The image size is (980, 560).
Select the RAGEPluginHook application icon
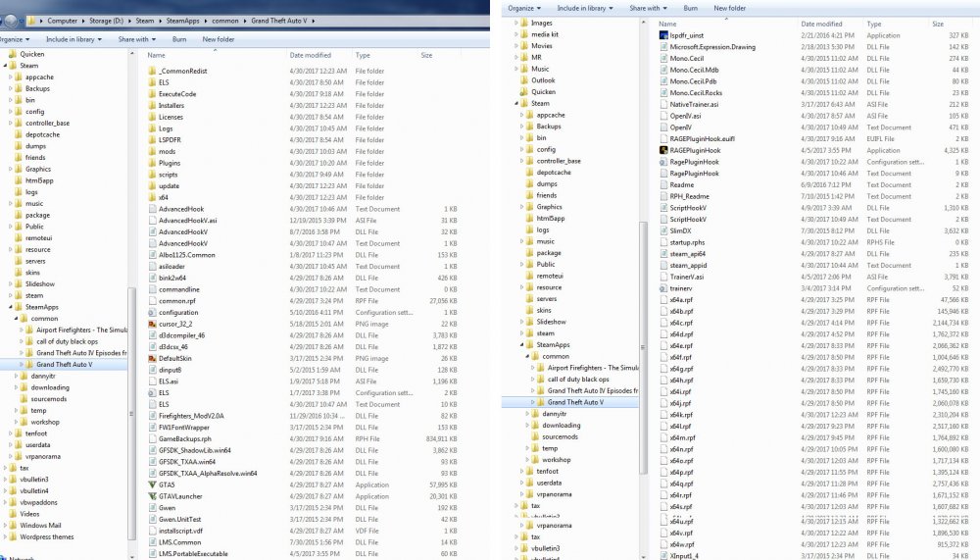pos(663,150)
